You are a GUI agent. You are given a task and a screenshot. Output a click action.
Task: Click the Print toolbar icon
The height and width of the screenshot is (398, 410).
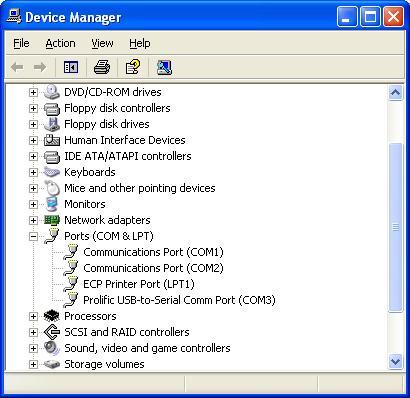[x=102, y=67]
